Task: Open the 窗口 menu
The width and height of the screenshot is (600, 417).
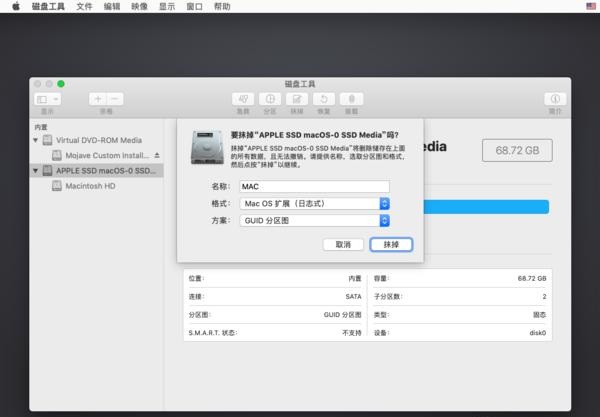Action: click(x=194, y=7)
